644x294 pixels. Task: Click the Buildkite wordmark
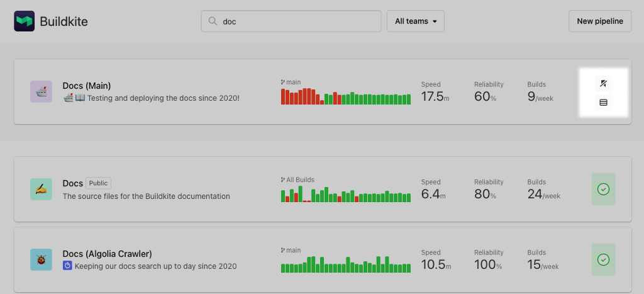[64, 21]
